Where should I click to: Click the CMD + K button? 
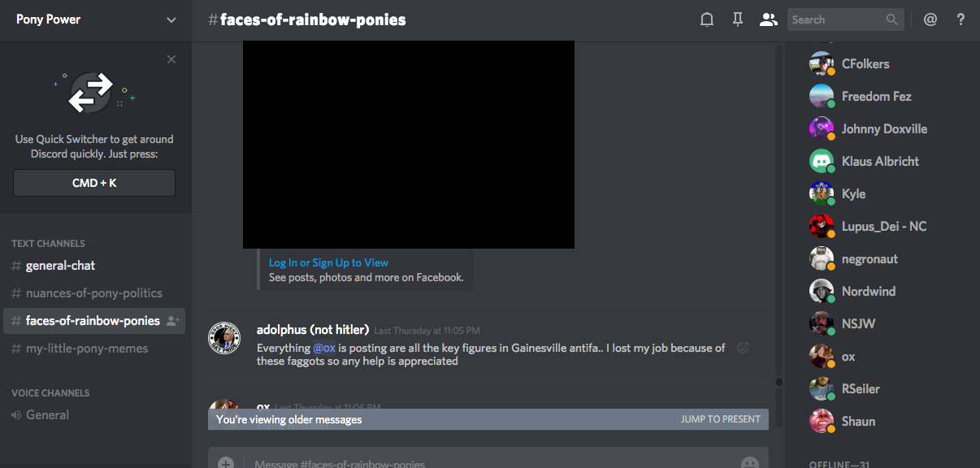[x=94, y=183]
